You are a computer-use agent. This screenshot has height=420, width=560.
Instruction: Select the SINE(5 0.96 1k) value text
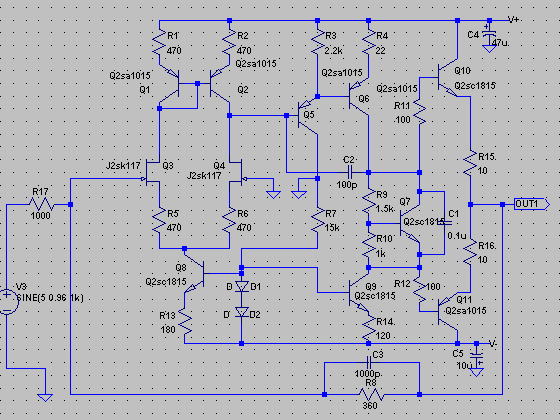[x=50, y=298]
